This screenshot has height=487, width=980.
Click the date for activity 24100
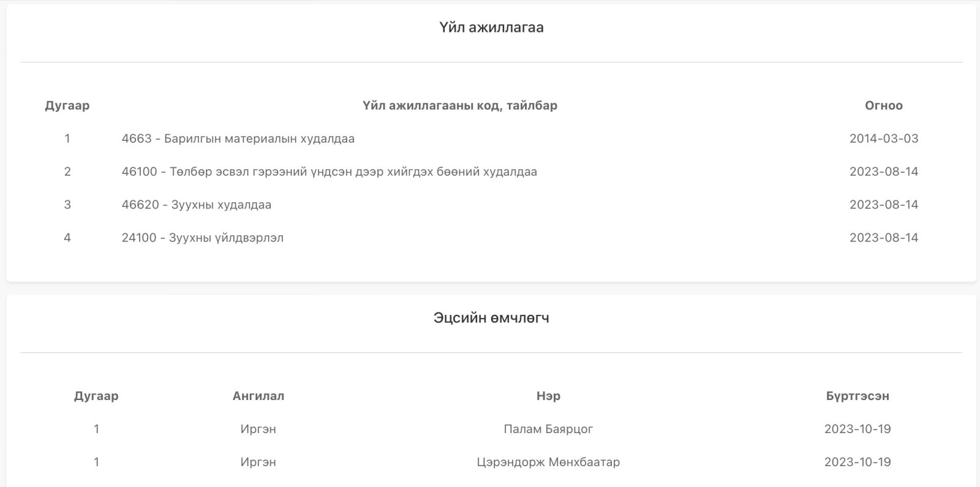883,238
